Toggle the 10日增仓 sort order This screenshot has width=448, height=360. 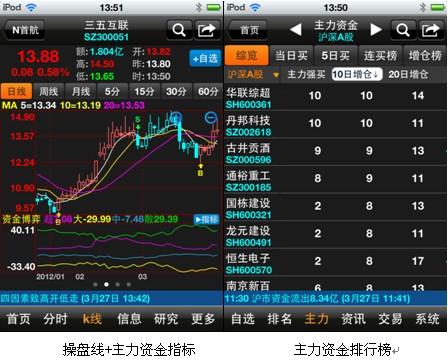(357, 74)
